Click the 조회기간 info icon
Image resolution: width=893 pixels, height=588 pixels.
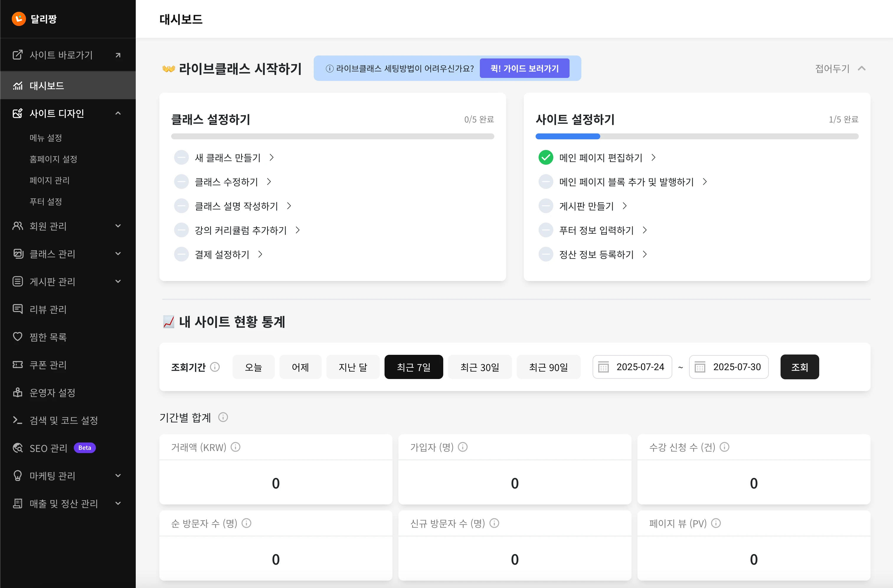click(215, 367)
